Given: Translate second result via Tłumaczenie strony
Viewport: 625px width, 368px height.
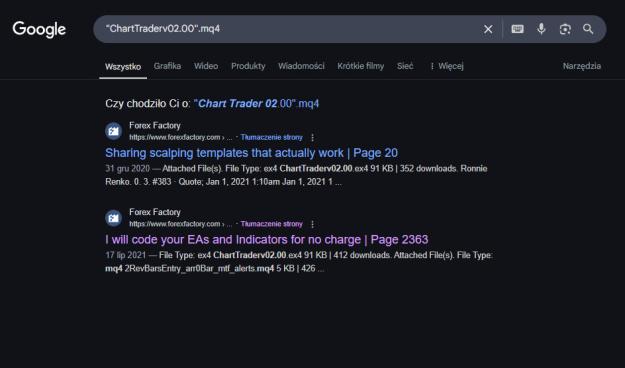Looking at the screenshot, I should tap(271, 224).
